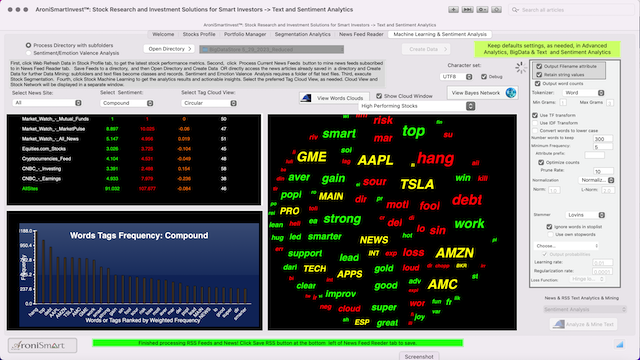
Task: Disable Use TF transform
Action: coord(535,115)
